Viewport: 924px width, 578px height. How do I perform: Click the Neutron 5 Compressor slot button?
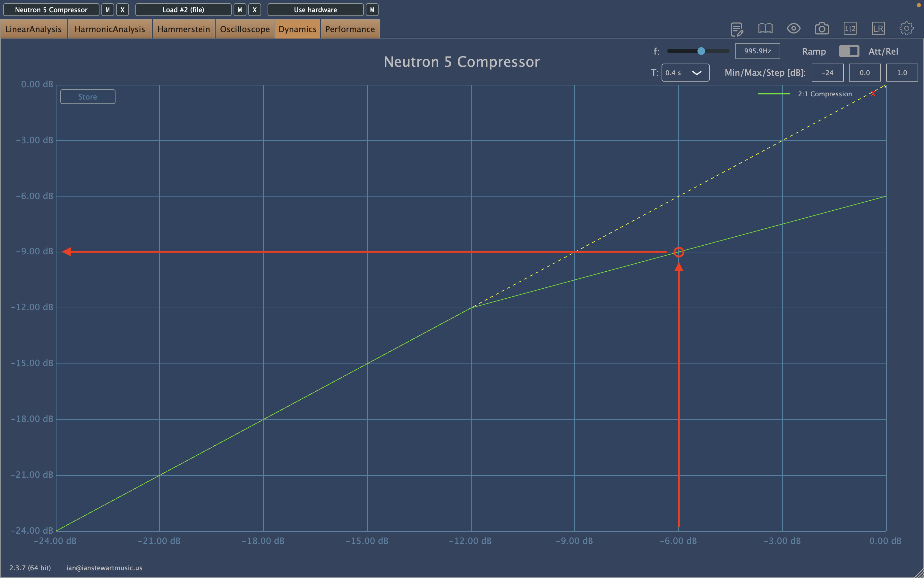coord(51,10)
